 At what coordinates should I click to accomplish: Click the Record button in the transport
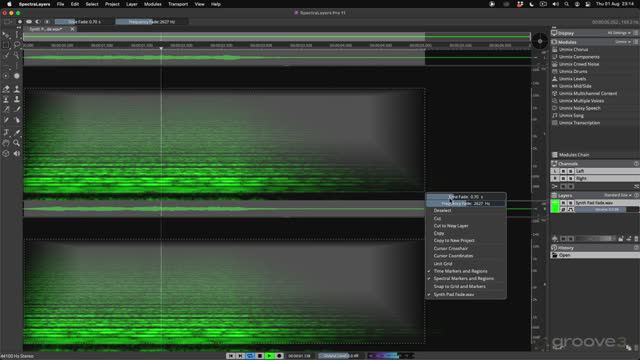click(x=279, y=356)
